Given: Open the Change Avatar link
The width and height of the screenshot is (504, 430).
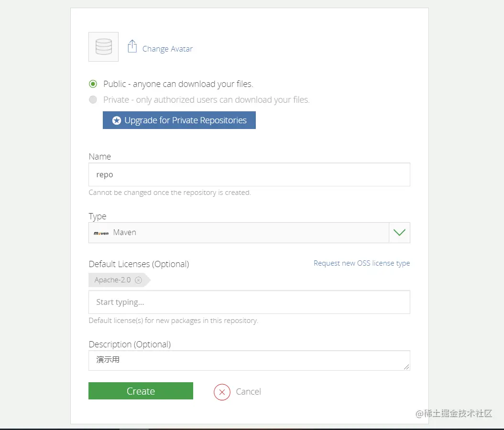Looking at the screenshot, I should (167, 49).
